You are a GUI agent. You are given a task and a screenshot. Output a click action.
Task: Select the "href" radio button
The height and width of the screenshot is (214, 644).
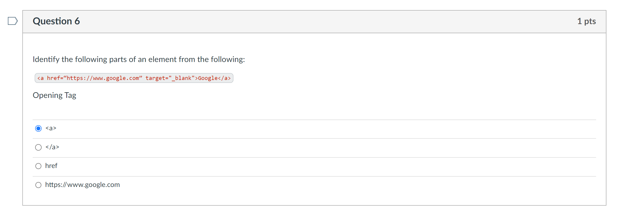click(38, 166)
